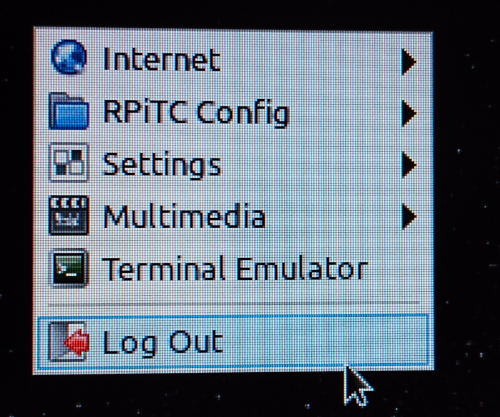Click the blue globe Internet icon
Image resolution: width=500 pixels, height=417 pixels.
(x=69, y=57)
